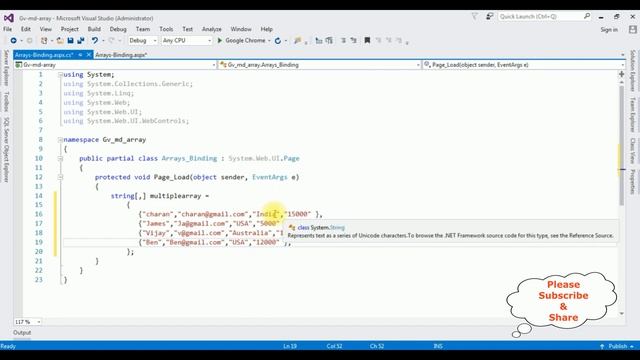Click the Publish button in status bar
Image resolution: width=640 pixels, height=360 pixels.
click(x=618, y=346)
